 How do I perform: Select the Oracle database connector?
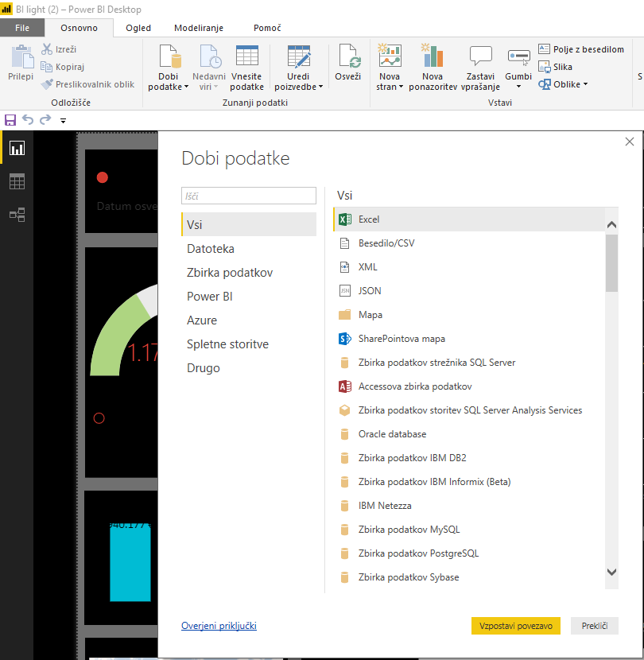tap(469, 434)
